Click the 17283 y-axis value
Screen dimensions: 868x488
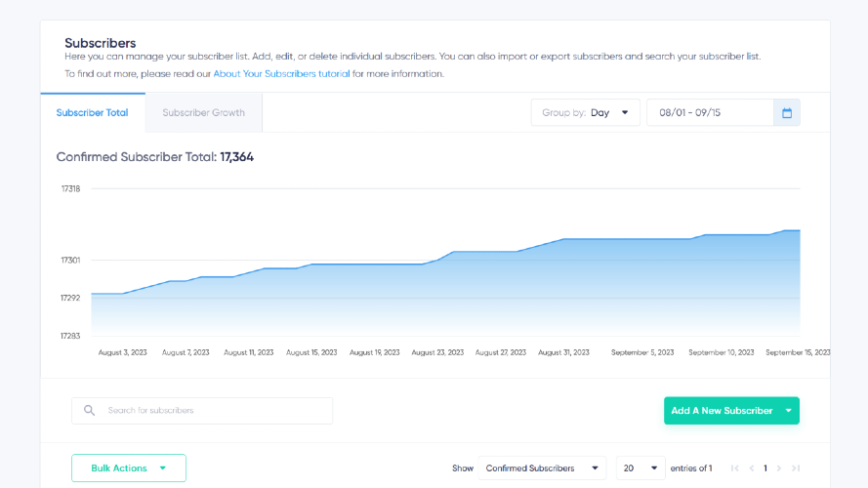point(70,336)
